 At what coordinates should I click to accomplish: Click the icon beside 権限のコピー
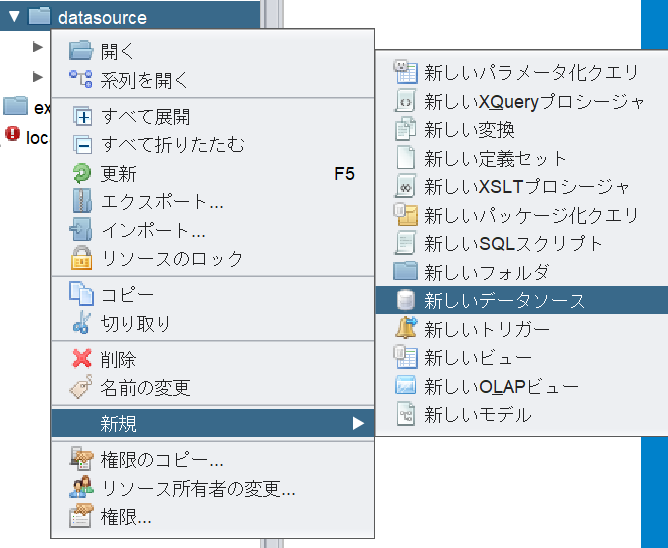[x=81, y=459]
